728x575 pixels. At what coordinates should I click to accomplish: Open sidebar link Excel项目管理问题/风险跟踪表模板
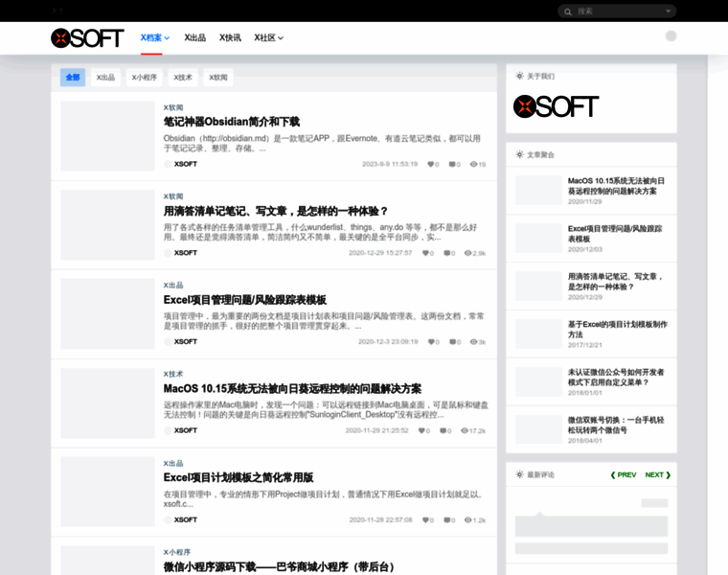click(615, 234)
